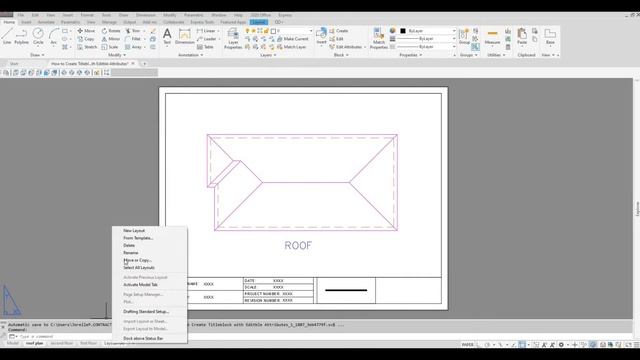Click Create block button

[x=339, y=31]
